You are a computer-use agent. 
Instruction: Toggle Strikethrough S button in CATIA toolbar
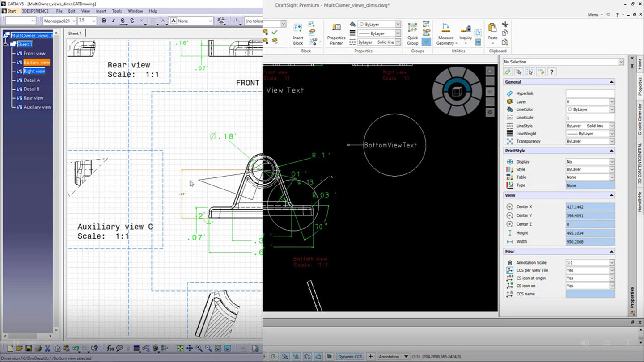[132, 21]
